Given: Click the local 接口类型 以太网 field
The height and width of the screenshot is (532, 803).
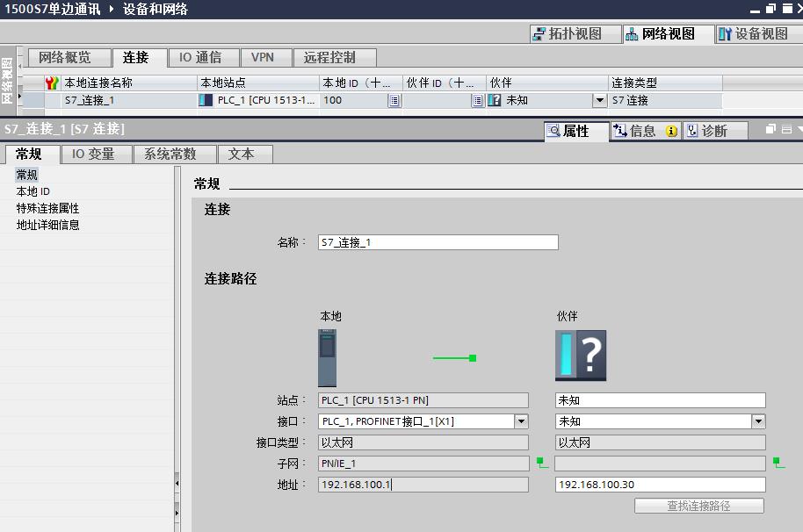Looking at the screenshot, I should pos(423,442).
